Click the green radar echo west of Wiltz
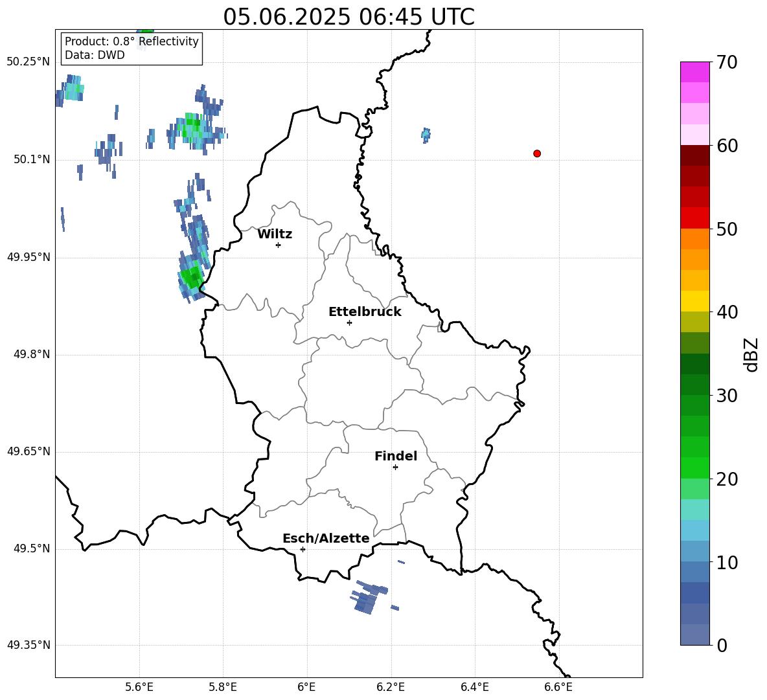The image size is (767, 700). point(190,278)
